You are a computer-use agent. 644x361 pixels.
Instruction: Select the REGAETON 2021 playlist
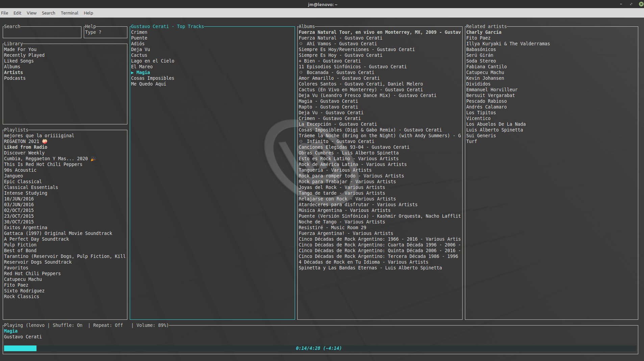tap(26, 141)
